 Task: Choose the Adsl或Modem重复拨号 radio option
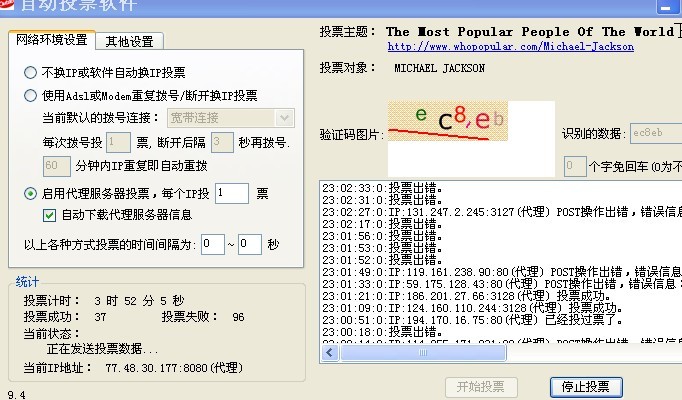click(x=31, y=96)
